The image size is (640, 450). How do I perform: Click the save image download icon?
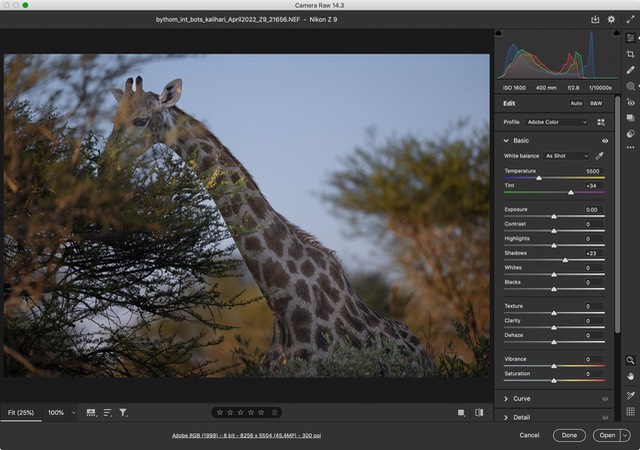[596, 19]
